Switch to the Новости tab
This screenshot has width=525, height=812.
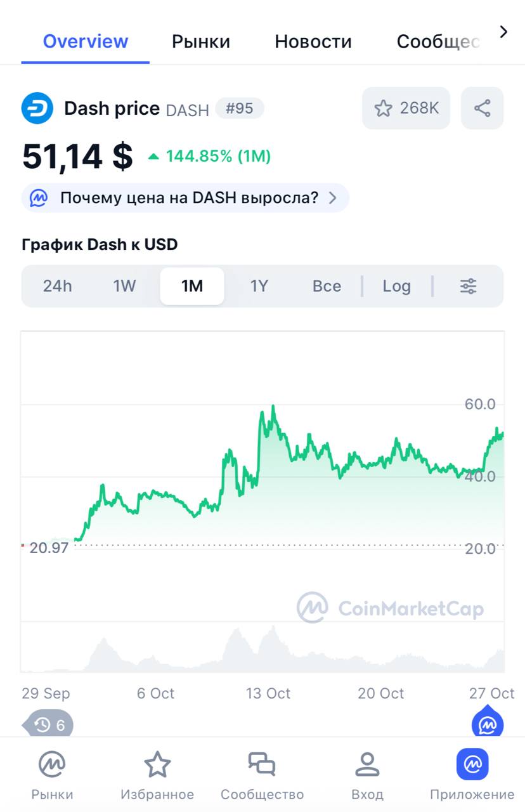click(x=313, y=42)
